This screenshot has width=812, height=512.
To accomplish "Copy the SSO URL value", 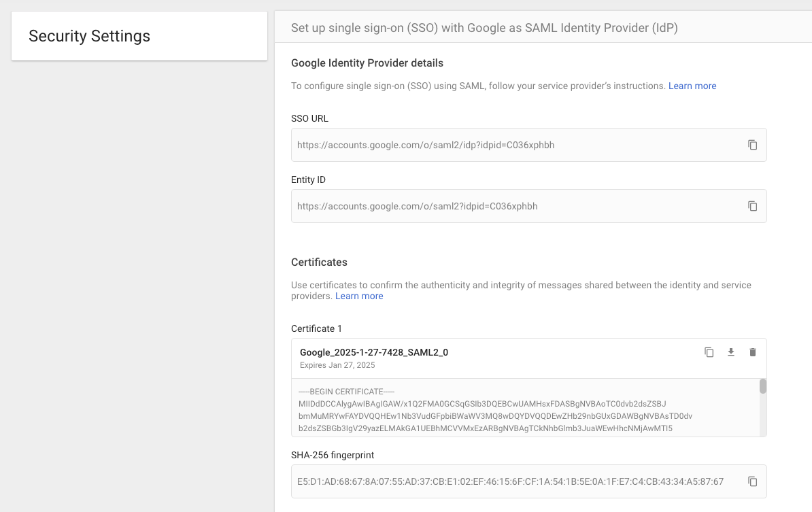I will click(752, 145).
